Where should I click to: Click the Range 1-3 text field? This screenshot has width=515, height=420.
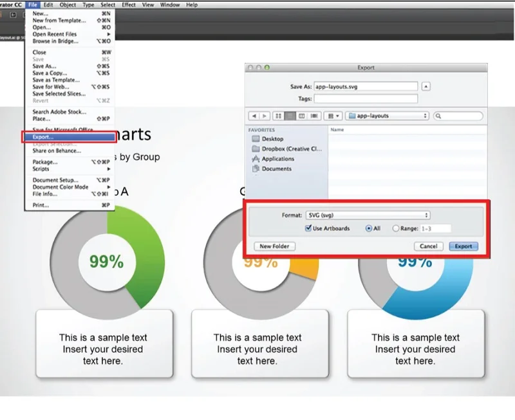(x=436, y=228)
